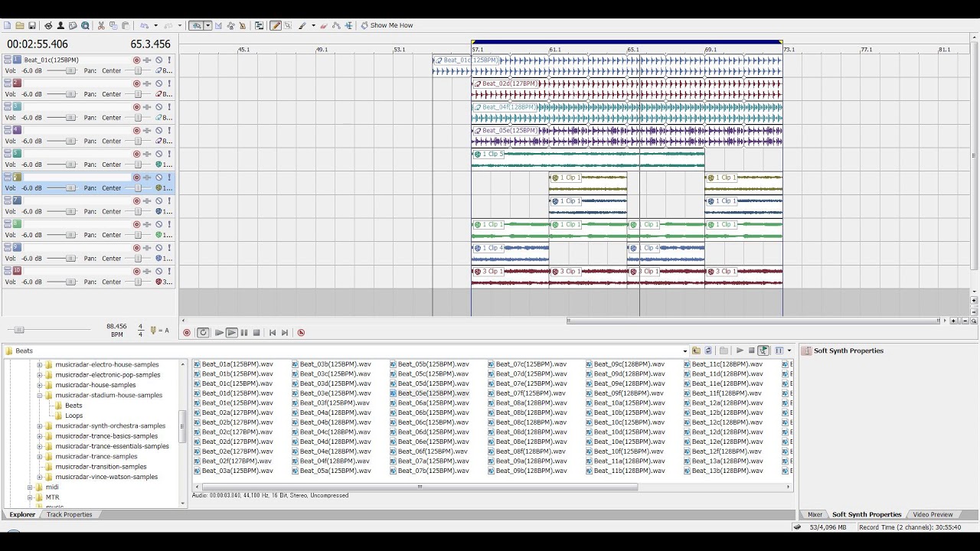Go to end of project

tap(285, 333)
